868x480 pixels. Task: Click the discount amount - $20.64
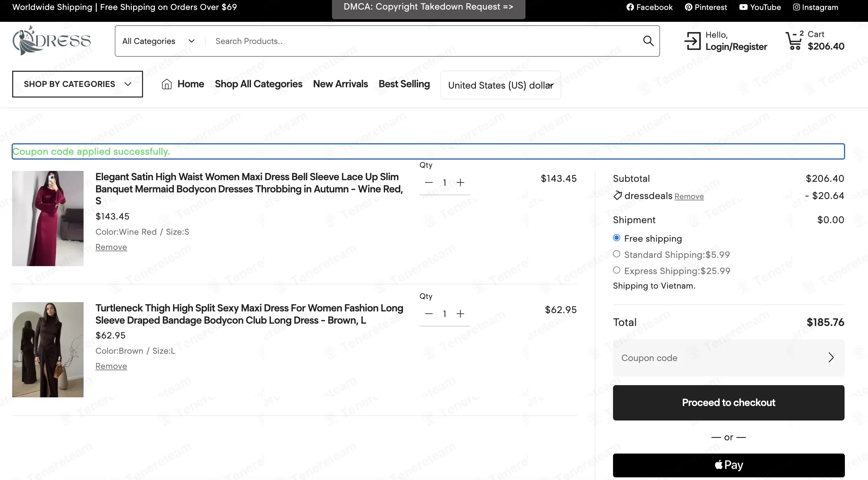(824, 196)
